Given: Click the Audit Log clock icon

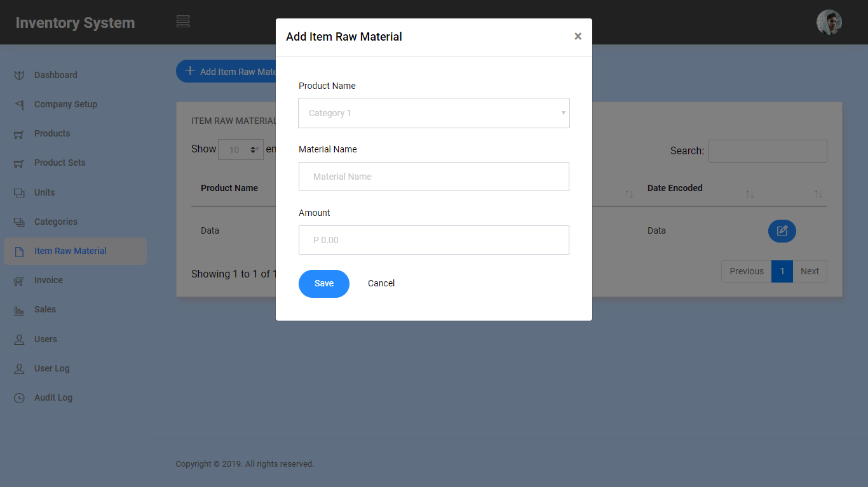Looking at the screenshot, I should pyautogui.click(x=19, y=398).
